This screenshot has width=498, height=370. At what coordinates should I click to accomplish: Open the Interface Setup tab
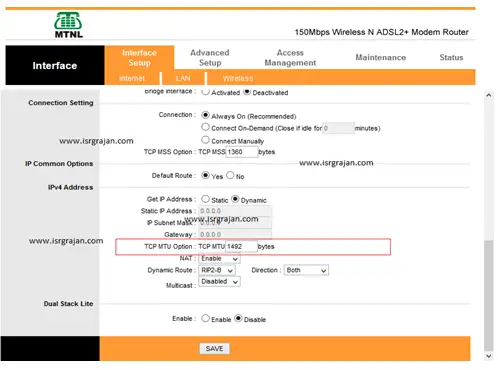(x=139, y=58)
